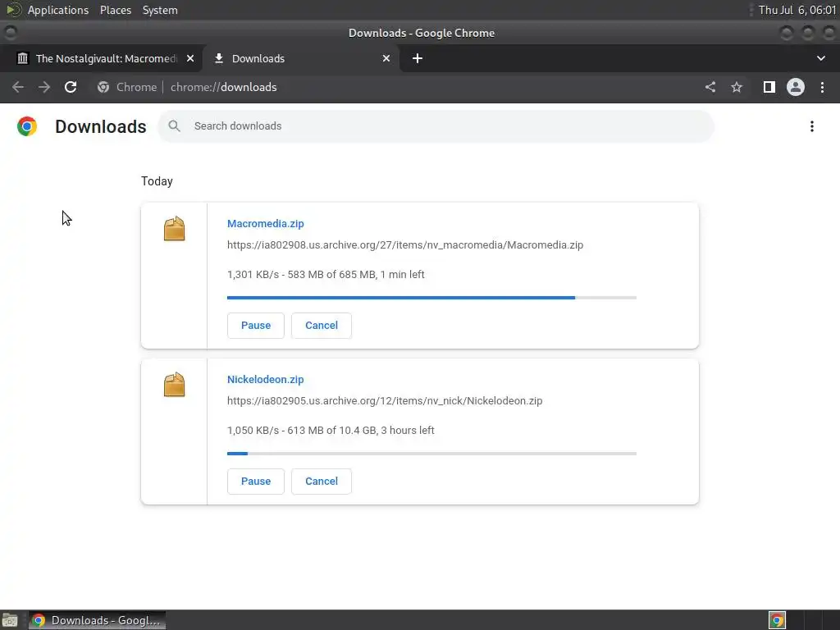840x630 pixels.
Task: Select the Downloads tab
Action: (x=302, y=58)
